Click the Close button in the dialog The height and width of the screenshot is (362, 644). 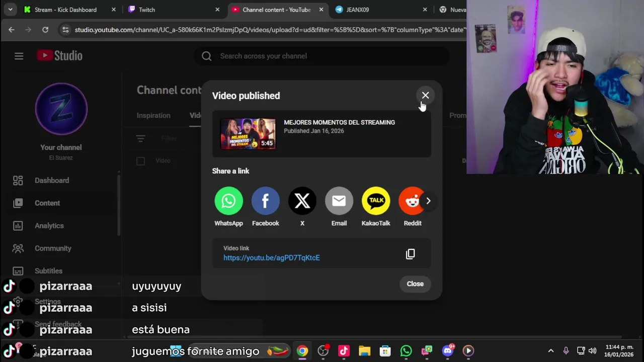pyautogui.click(x=415, y=284)
